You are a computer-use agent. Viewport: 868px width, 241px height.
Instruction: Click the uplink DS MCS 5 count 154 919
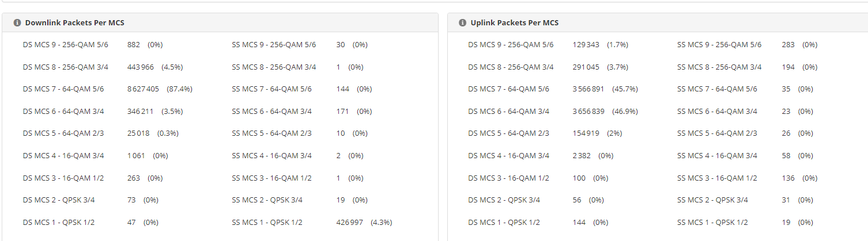[586, 133]
